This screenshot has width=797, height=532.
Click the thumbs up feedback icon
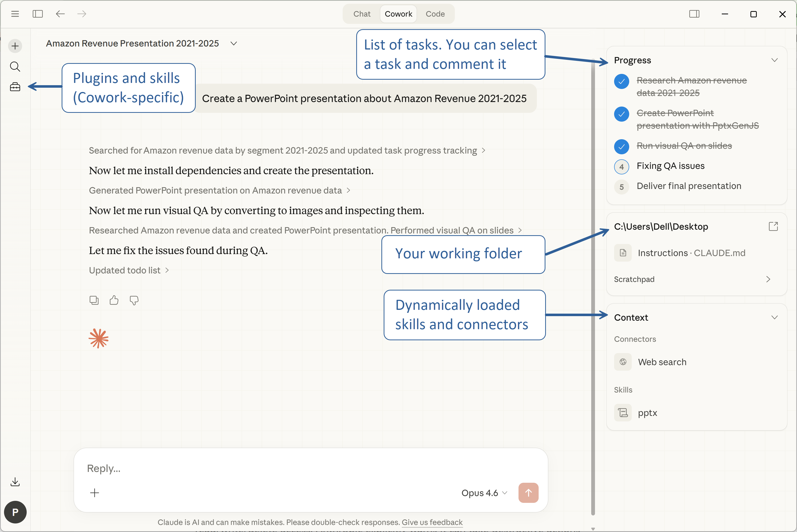114,300
